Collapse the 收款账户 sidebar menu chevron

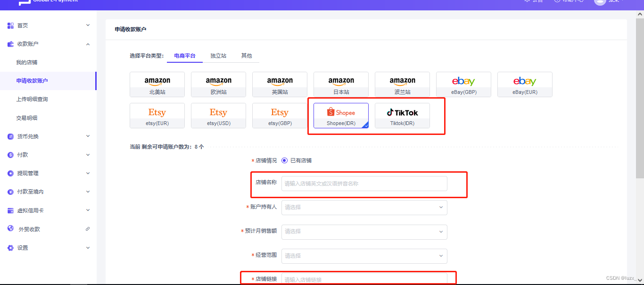coord(88,44)
